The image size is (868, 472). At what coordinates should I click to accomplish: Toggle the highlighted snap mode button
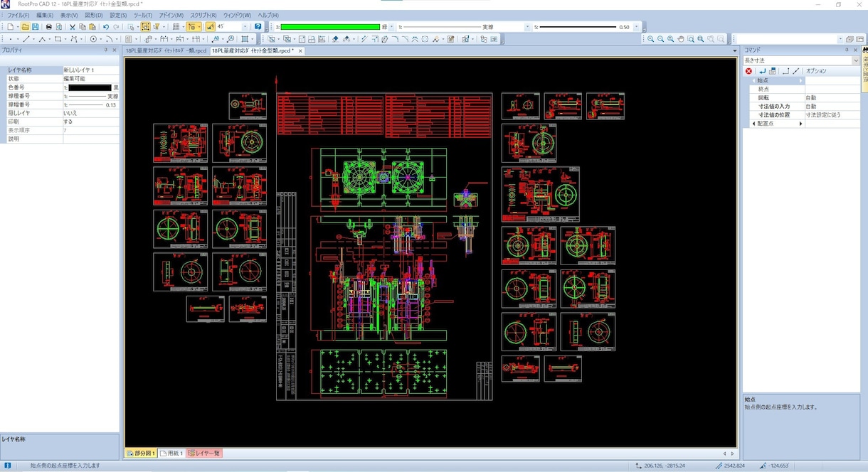[192, 26]
